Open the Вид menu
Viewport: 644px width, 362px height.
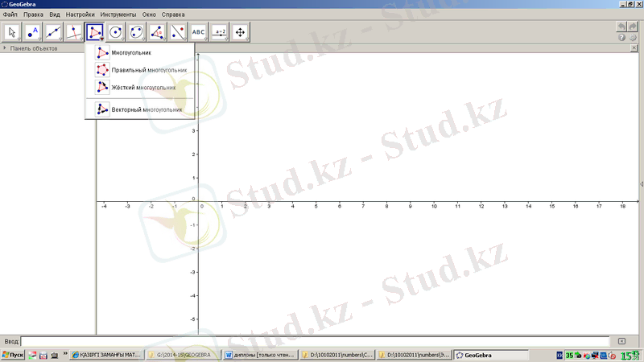pyautogui.click(x=55, y=14)
